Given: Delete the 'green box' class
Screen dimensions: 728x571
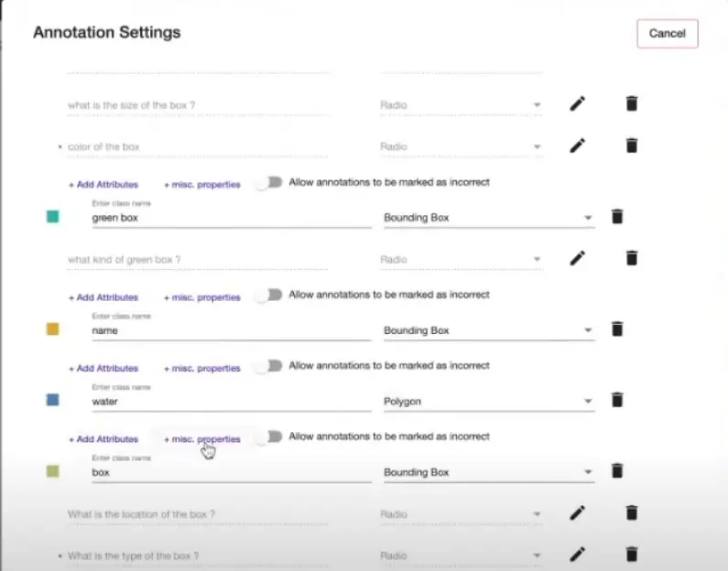Looking at the screenshot, I should (617, 217).
